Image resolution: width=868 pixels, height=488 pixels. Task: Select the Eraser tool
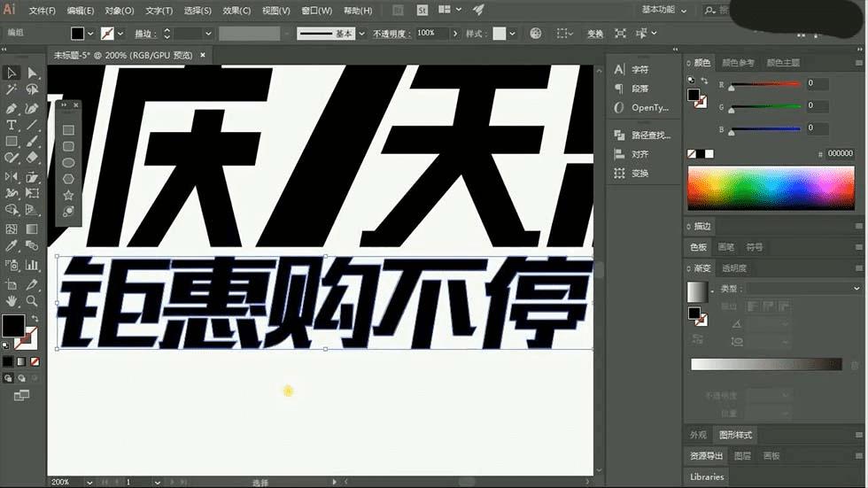pyautogui.click(x=32, y=159)
